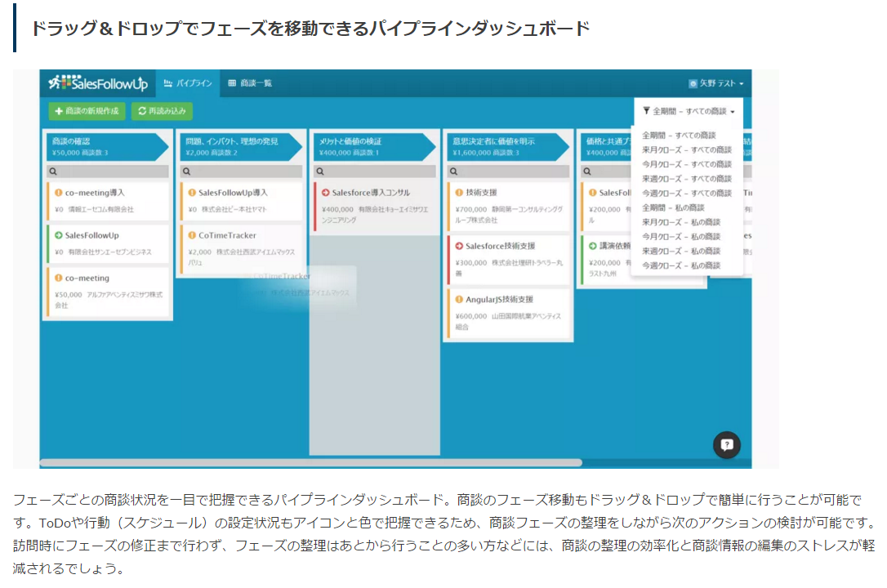Screen dimensions: 887x588
Task: Click orange alert icon on CoTimeTracker card
Action: click(192, 235)
